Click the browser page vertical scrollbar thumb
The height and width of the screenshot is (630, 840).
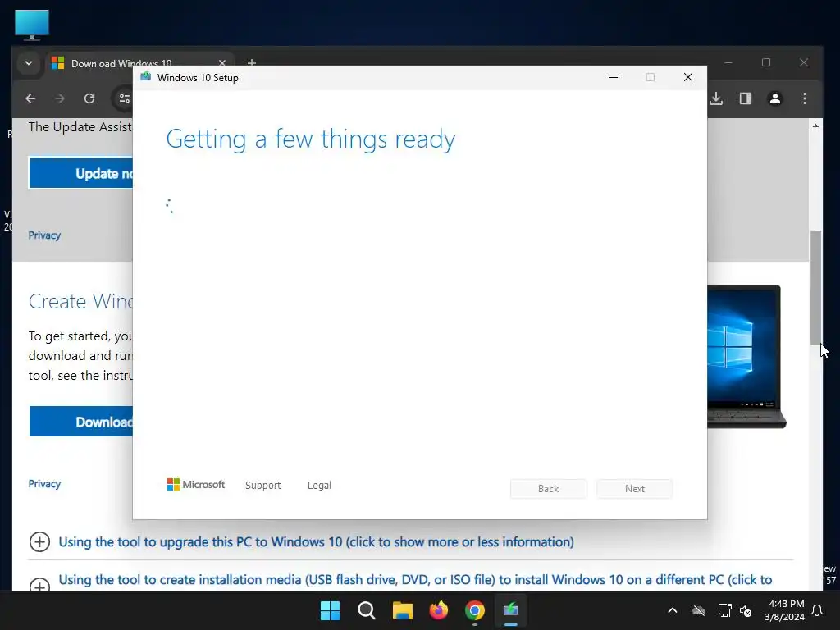click(815, 287)
